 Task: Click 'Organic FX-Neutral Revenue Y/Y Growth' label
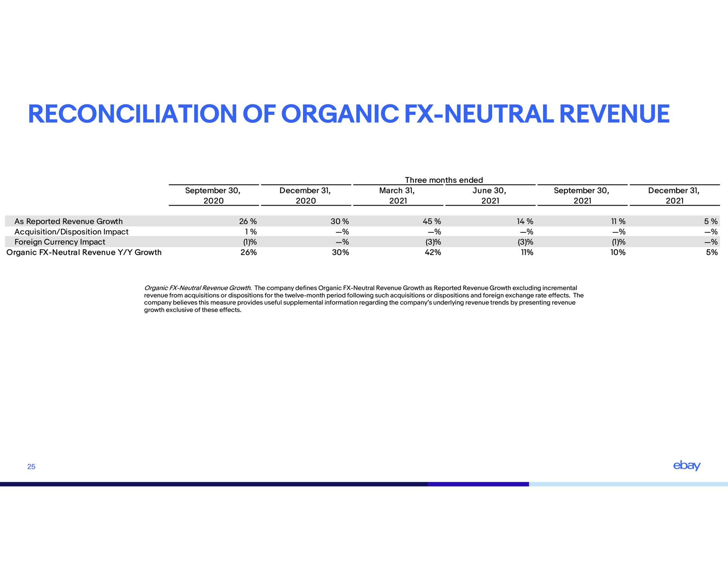pos(84,252)
